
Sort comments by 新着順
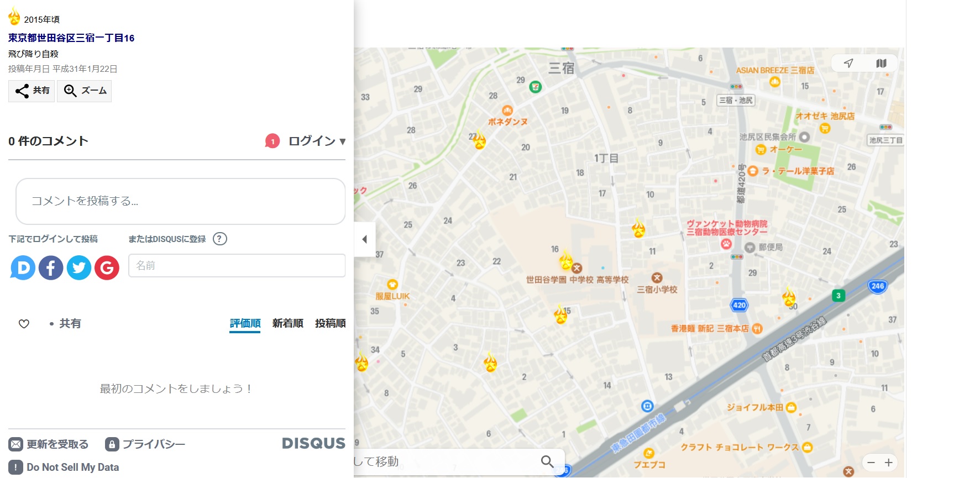pyautogui.click(x=287, y=323)
